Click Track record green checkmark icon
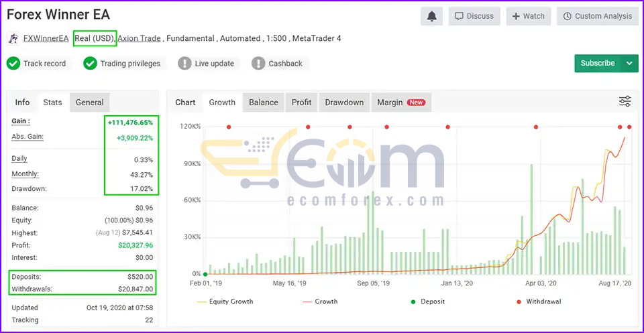The height and width of the screenshot is (333, 644). [x=13, y=64]
